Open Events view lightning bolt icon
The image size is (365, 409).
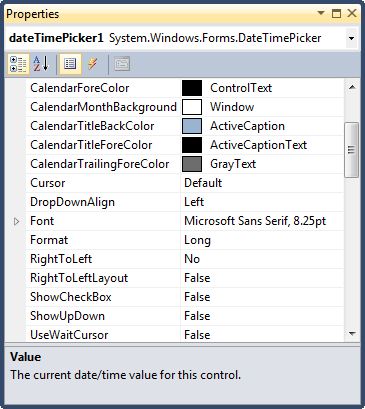[x=93, y=64]
